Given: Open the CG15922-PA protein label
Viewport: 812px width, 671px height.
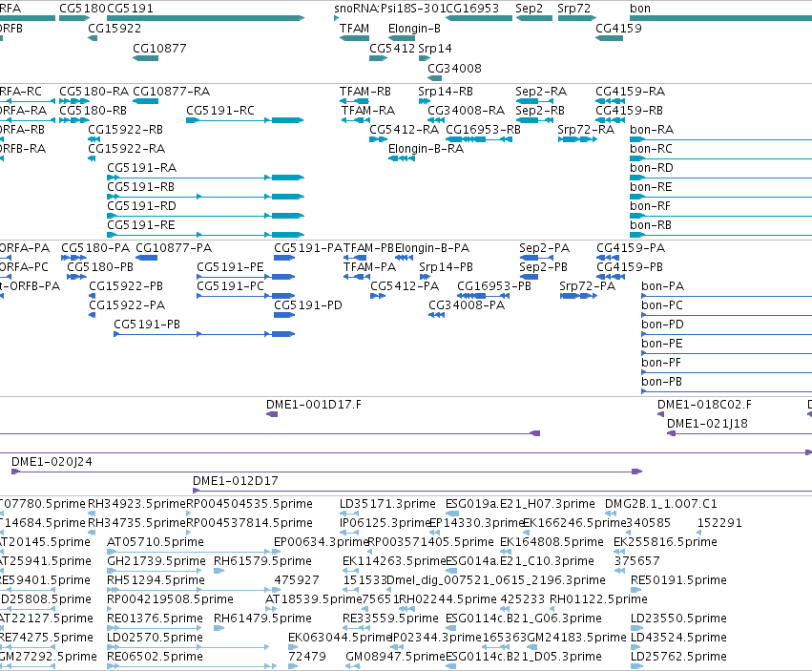Looking at the screenshot, I should [127, 305].
